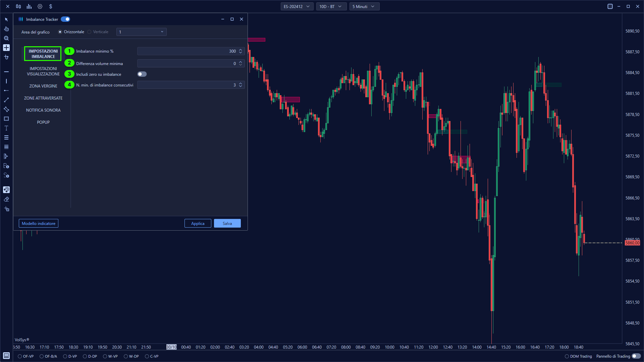This screenshot has width=644, height=362.
Task: Select the arrow pointer tool
Action: tap(6, 19)
